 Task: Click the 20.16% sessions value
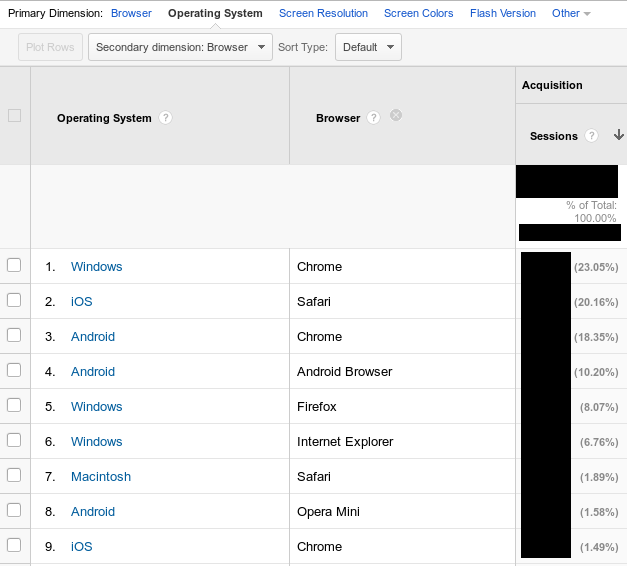coord(596,302)
